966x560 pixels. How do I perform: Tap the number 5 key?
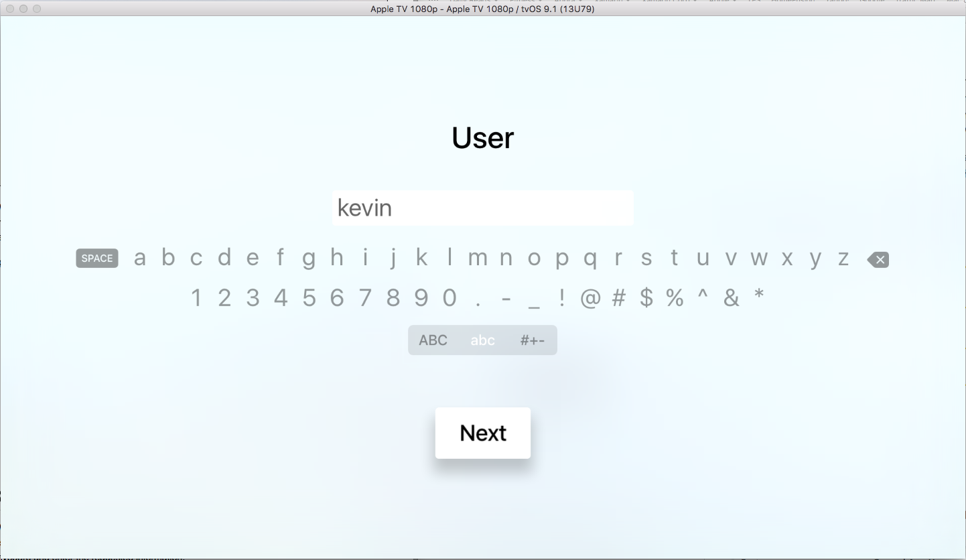[309, 297]
